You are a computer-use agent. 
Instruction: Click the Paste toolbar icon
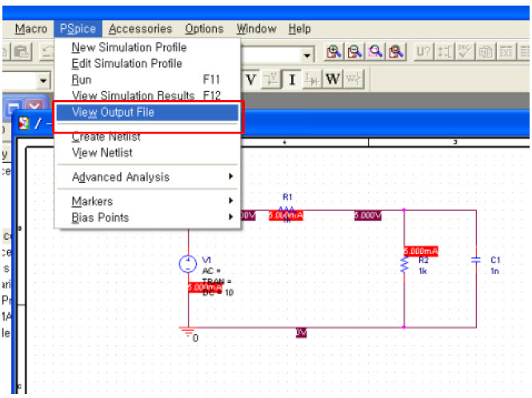point(22,52)
